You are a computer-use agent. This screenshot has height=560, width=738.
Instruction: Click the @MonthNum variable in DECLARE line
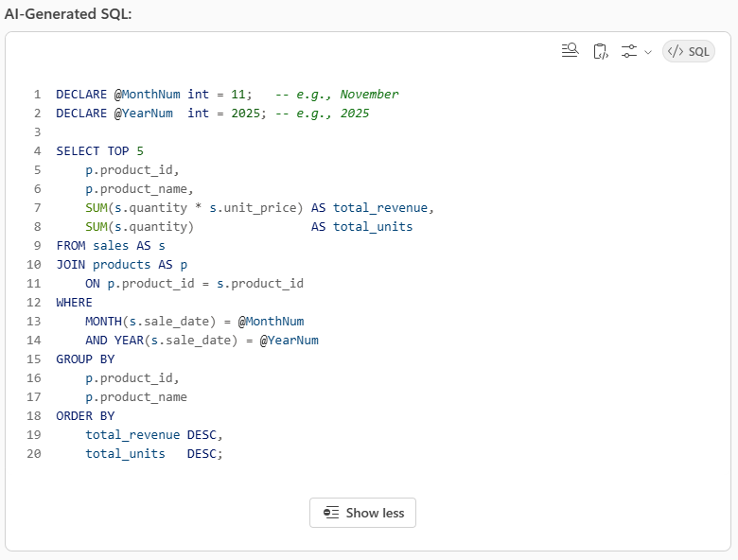pos(147,95)
